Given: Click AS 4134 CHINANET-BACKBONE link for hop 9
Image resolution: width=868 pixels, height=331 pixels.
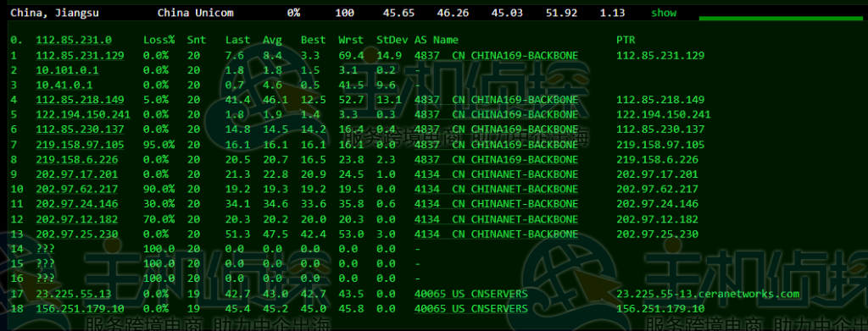Looking at the screenshot, I should [496, 174].
